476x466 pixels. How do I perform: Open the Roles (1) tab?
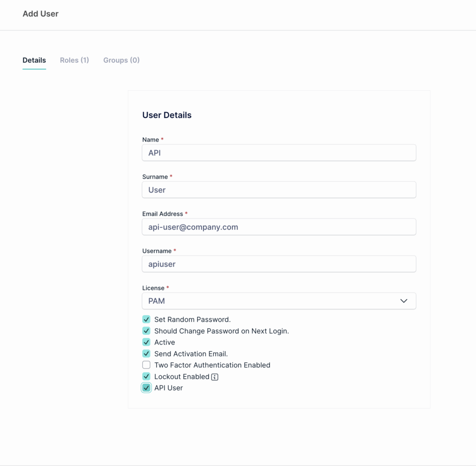point(74,60)
